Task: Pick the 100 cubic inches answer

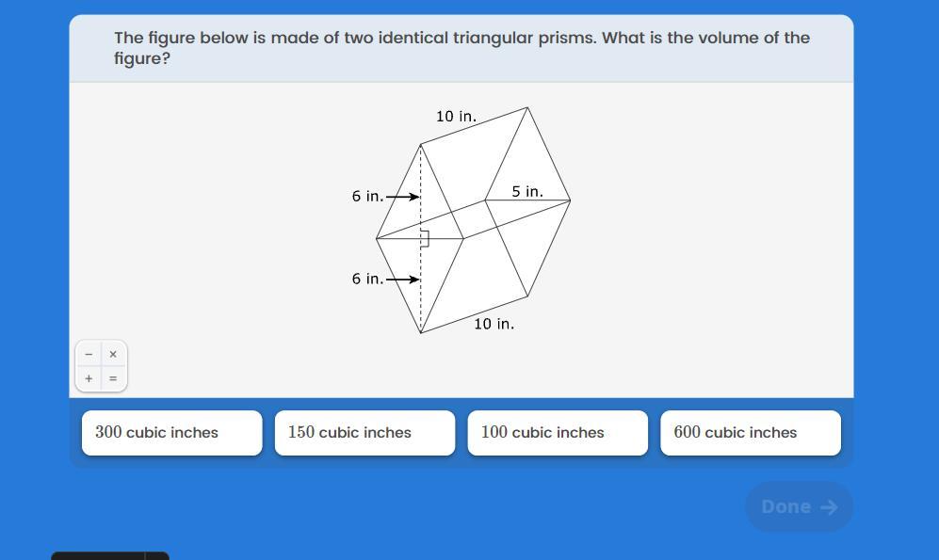Action: coord(558,433)
